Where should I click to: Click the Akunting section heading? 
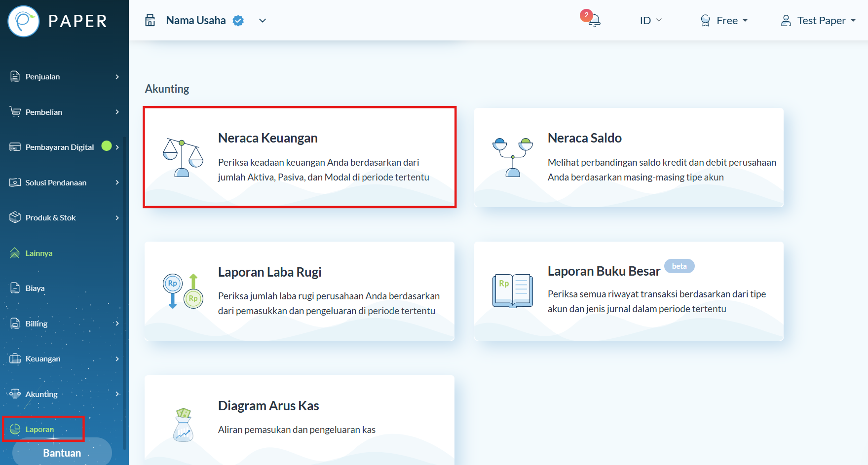pos(167,89)
